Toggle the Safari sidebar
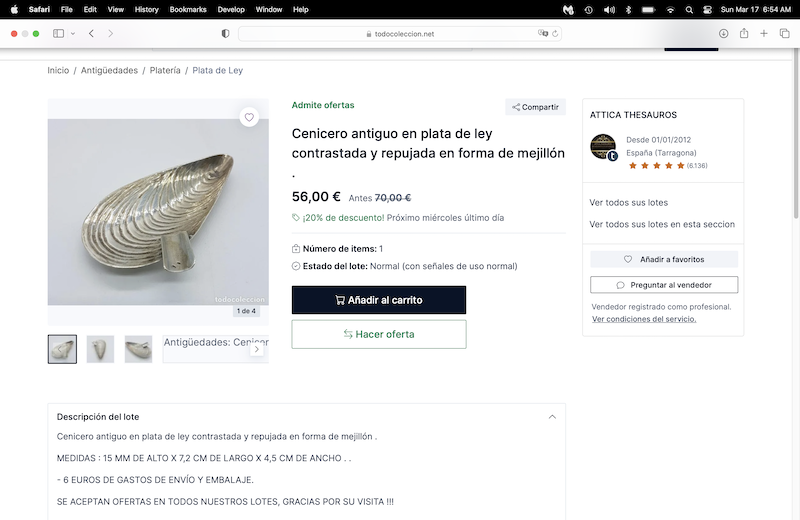Viewport: 800px width, 520px height. pyautogui.click(x=58, y=33)
